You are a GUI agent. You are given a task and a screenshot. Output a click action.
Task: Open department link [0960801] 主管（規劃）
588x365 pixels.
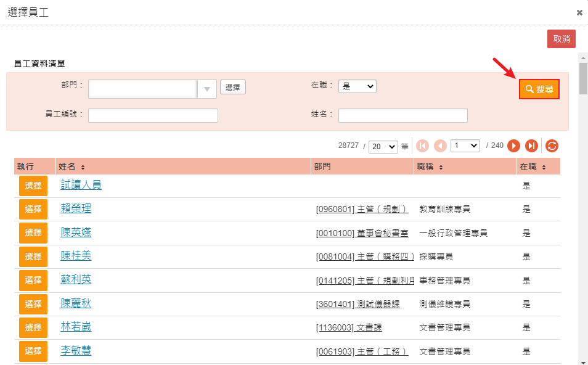[x=362, y=209]
